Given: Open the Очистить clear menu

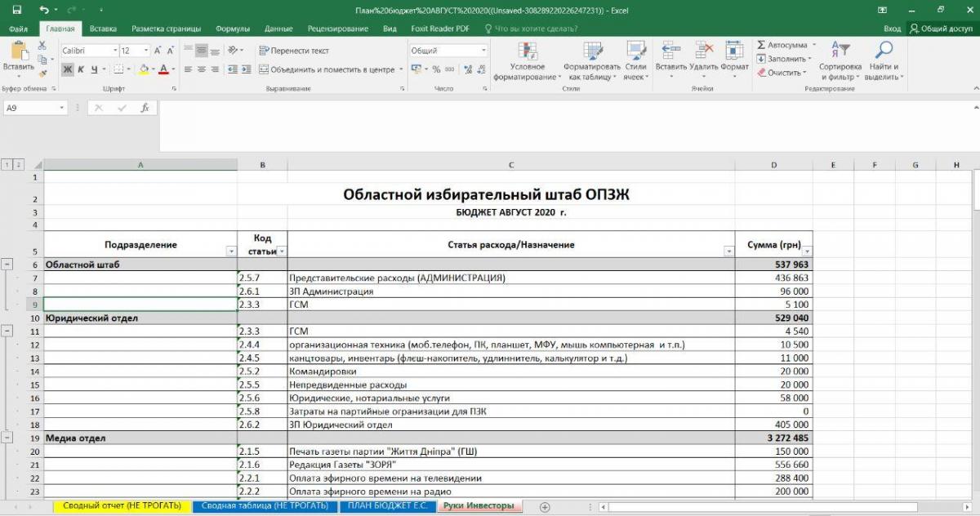Looking at the screenshot, I should coord(782,73).
